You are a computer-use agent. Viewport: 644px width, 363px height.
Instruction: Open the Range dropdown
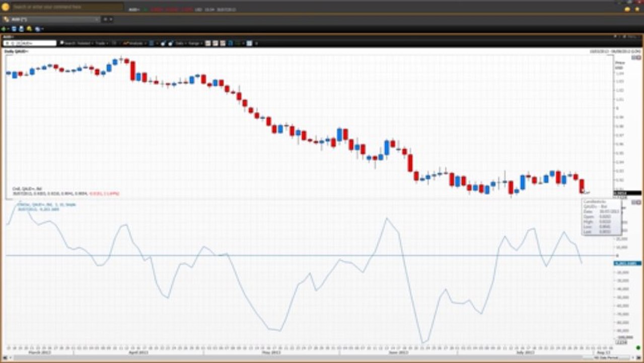[x=195, y=43]
